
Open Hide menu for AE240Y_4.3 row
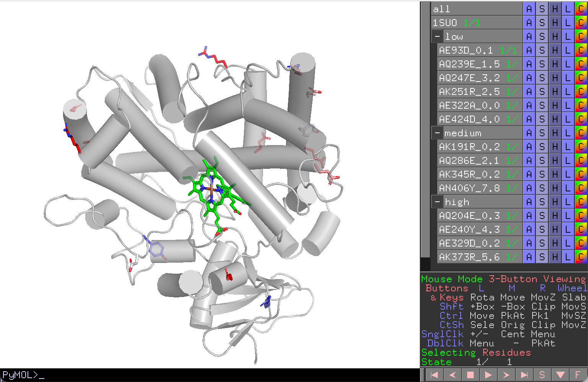pos(555,229)
